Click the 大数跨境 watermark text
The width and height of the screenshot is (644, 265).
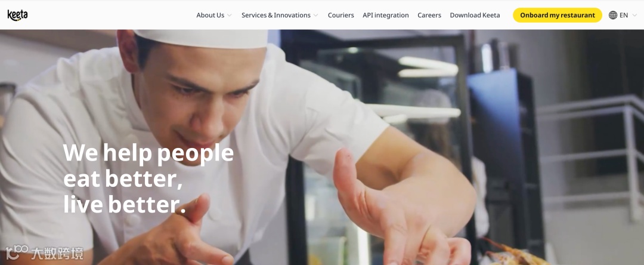pyautogui.click(x=57, y=253)
